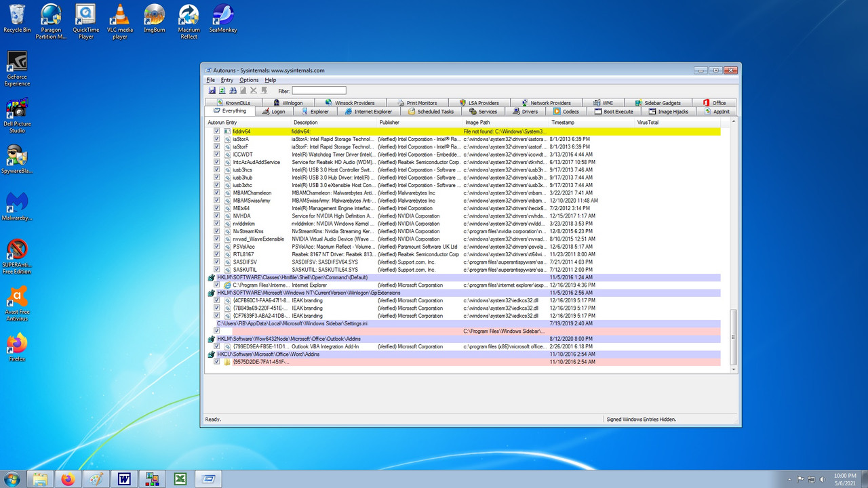
Task: Click the Windows Start button
Action: click(12, 479)
